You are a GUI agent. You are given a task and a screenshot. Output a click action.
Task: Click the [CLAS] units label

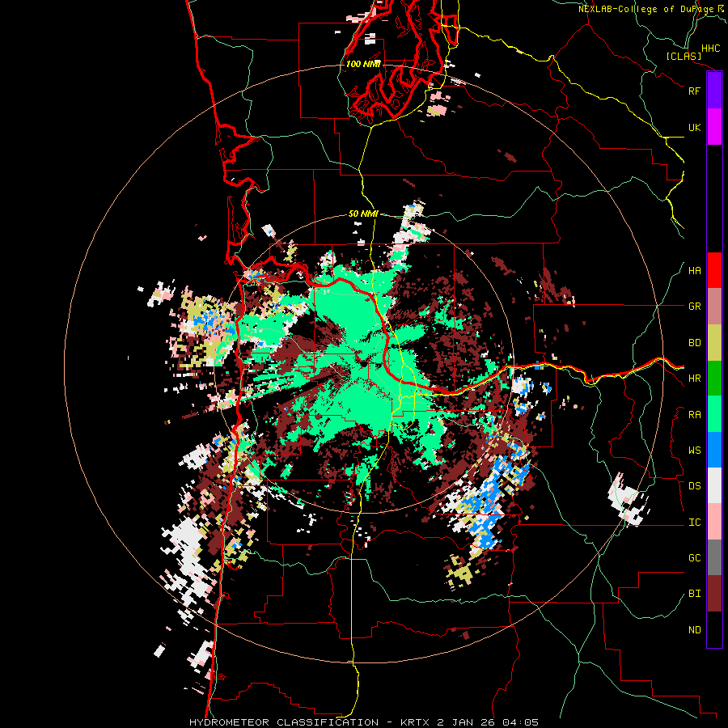pos(684,56)
